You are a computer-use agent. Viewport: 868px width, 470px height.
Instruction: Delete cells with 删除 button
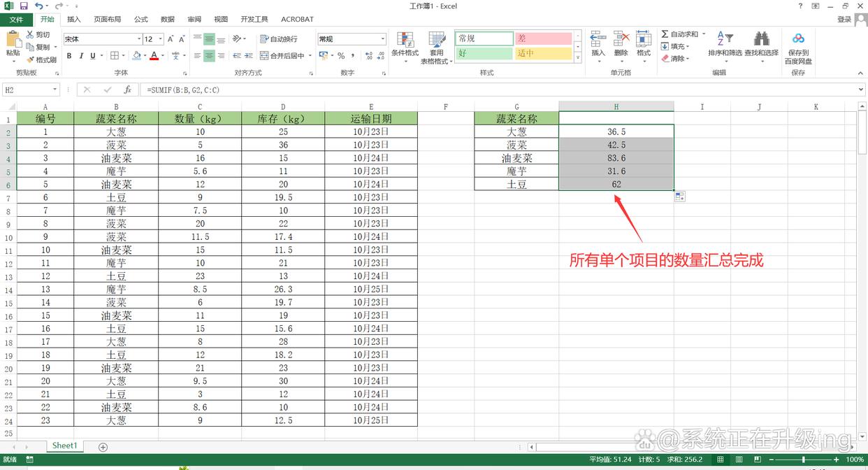(621, 48)
